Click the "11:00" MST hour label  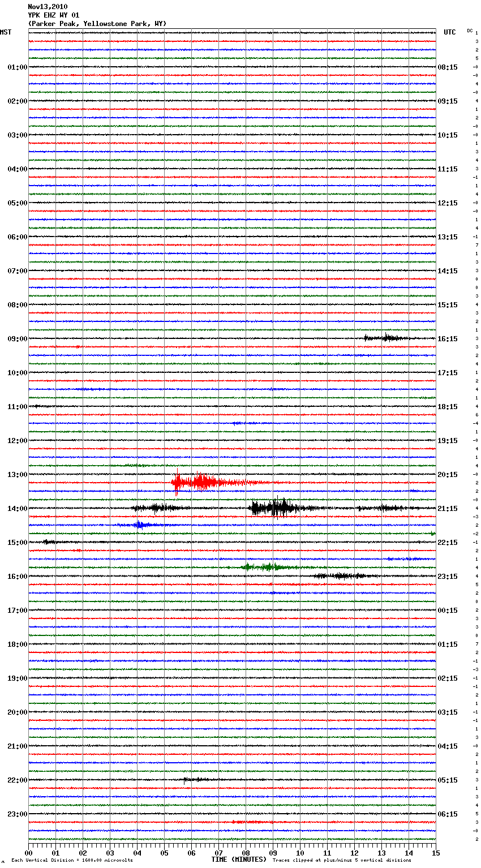pyautogui.click(x=18, y=407)
